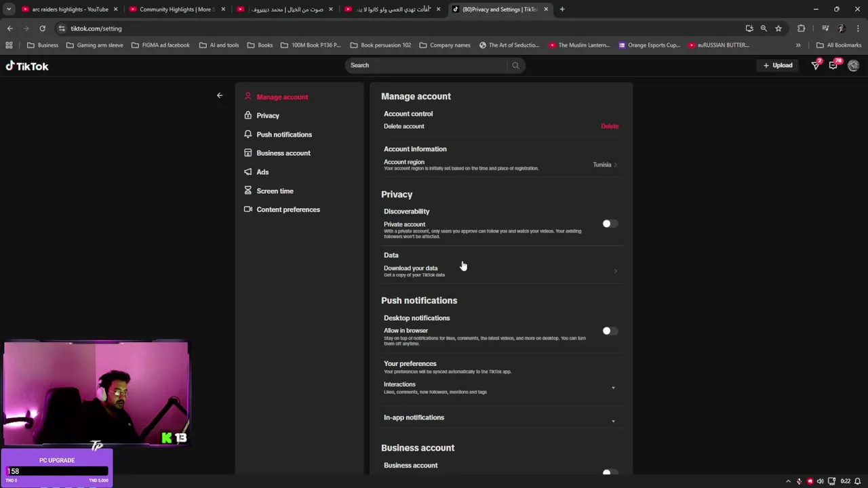
Task: Click the muted microphone tray icon
Action: click(x=799, y=481)
